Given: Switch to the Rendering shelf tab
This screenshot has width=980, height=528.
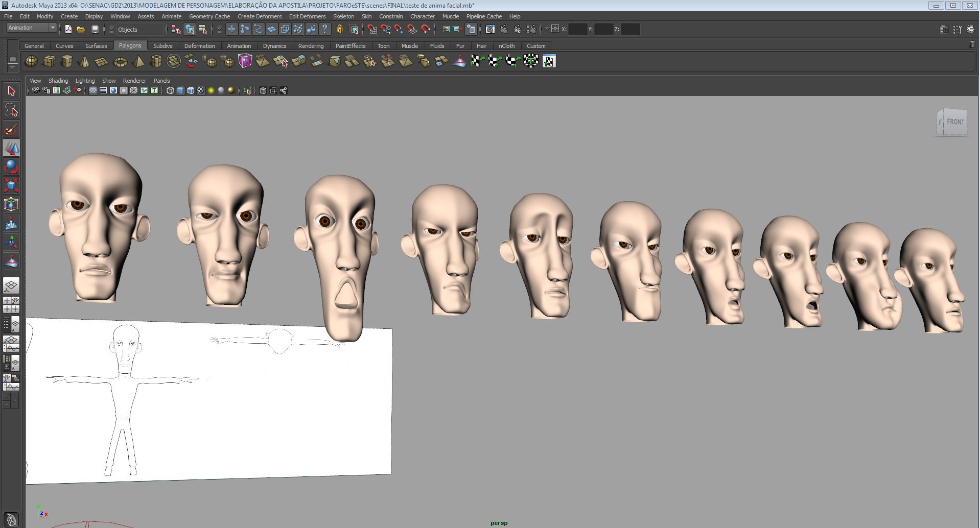Looking at the screenshot, I should pyautogui.click(x=311, y=46).
